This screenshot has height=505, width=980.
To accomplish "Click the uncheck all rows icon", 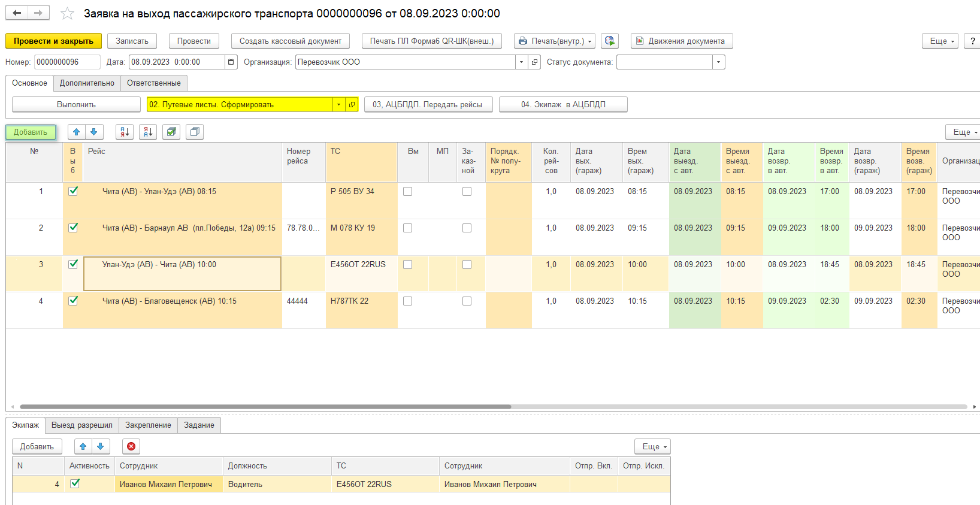I will (195, 132).
